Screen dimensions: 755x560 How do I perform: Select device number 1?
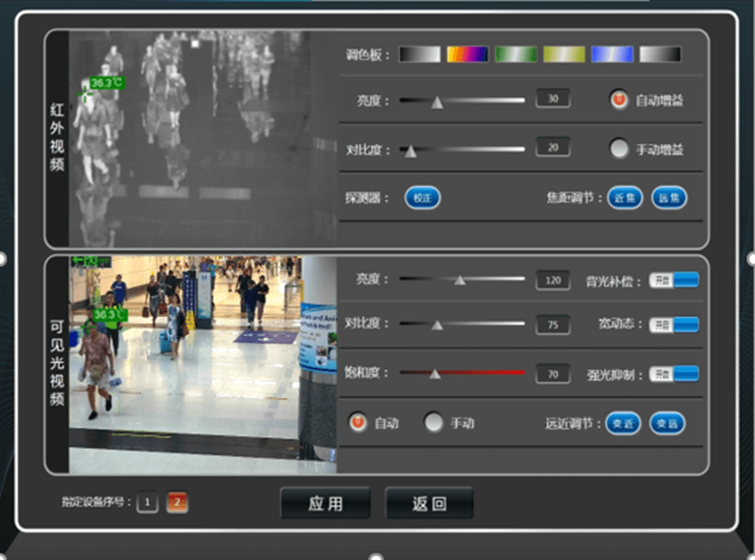[148, 502]
